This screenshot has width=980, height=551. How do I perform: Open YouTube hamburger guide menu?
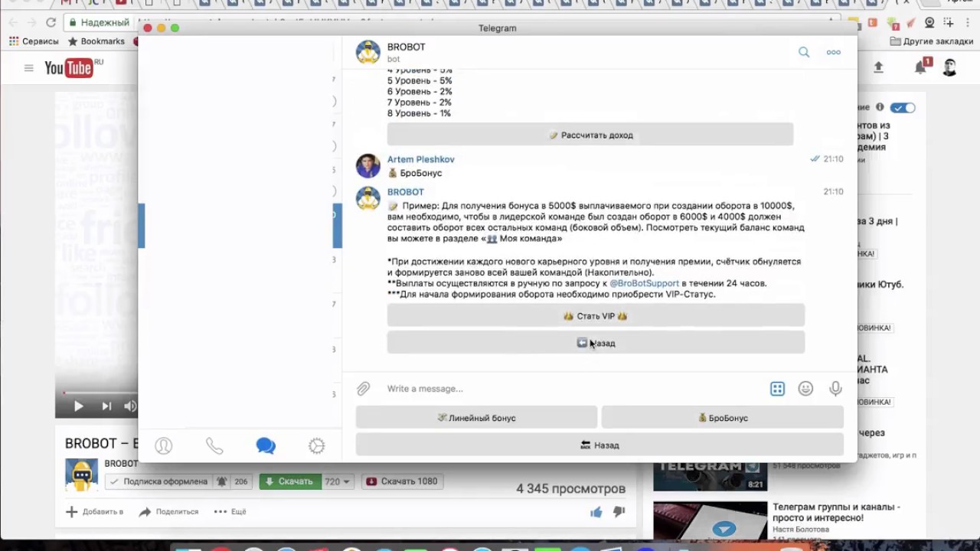point(29,68)
